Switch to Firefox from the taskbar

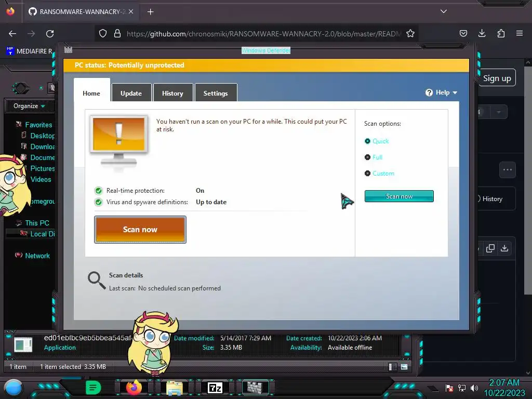[x=134, y=388]
